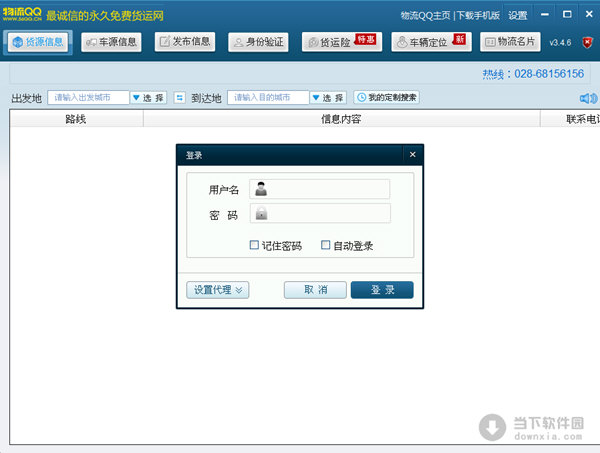The image size is (600, 453).
Task: Switch to the 车源信息 truck source tab
Action: click(112, 42)
